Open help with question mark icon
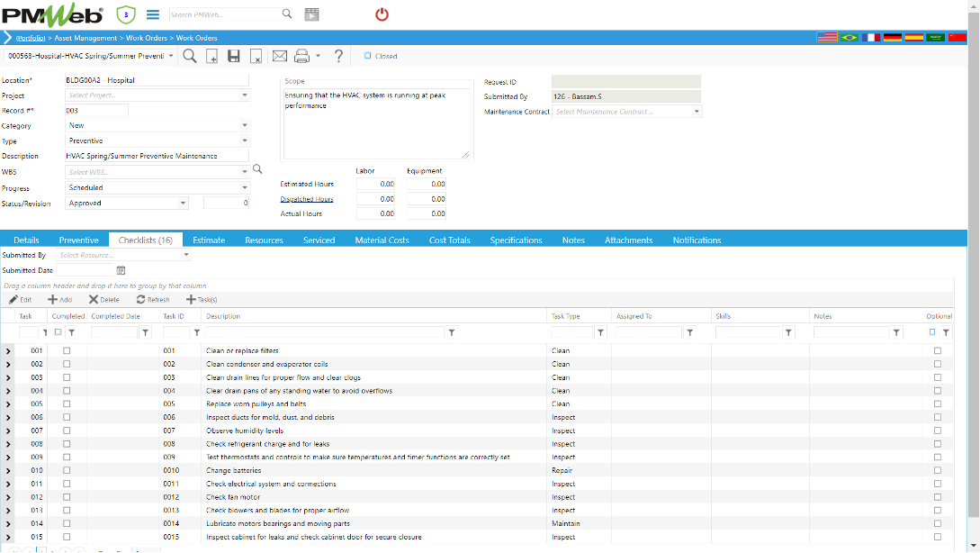The height and width of the screenshot is (553, 980). [x=338, y=57]
